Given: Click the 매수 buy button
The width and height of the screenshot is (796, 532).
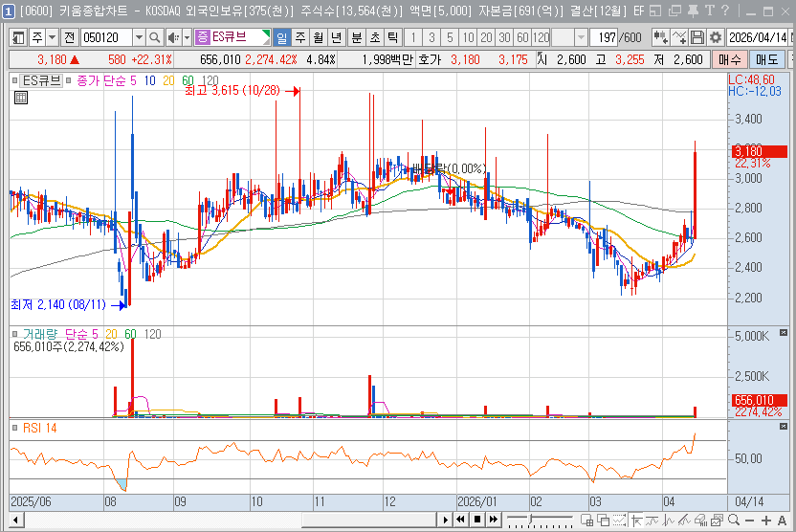Looking at the screenshot, I should (729, 59).
